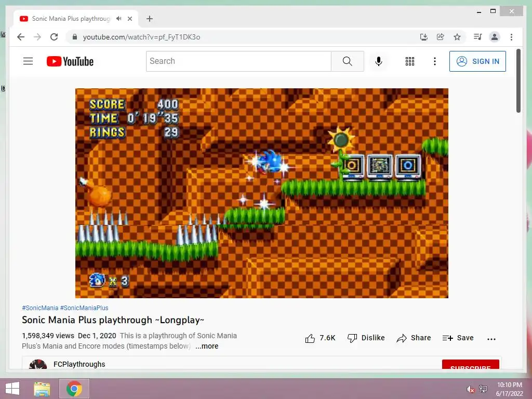
Task: Open the muted volume tray icon
Action: pos(470,389)
